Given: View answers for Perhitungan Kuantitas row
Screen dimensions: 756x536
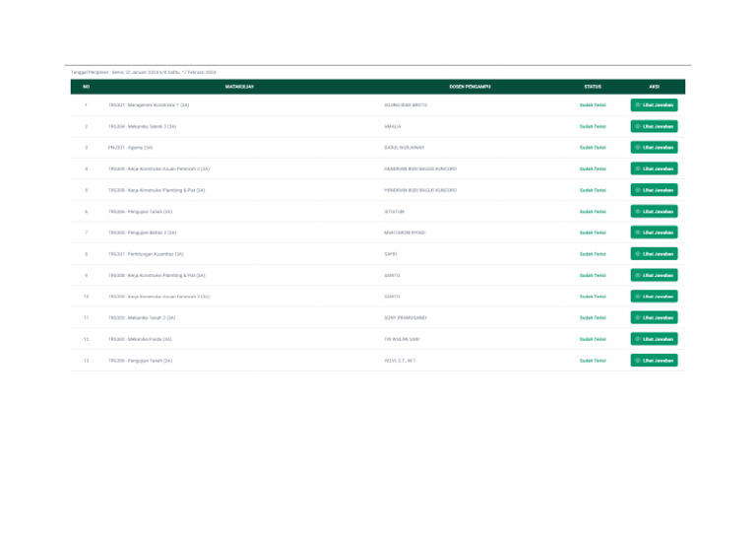Looking at the screenshot, I should (654, 254).
